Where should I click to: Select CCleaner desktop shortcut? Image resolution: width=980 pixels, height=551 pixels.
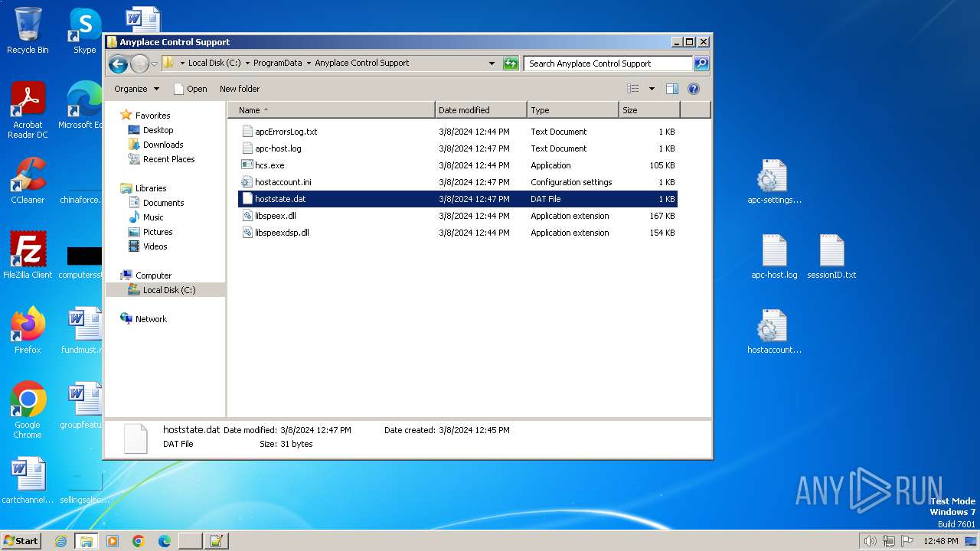28,181
